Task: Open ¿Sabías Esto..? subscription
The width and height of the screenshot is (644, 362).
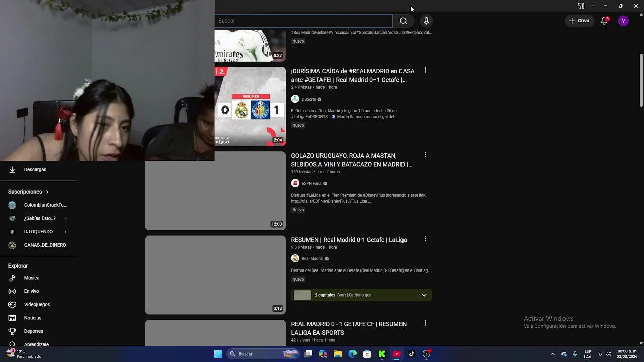Action: [x=39, y=218]
